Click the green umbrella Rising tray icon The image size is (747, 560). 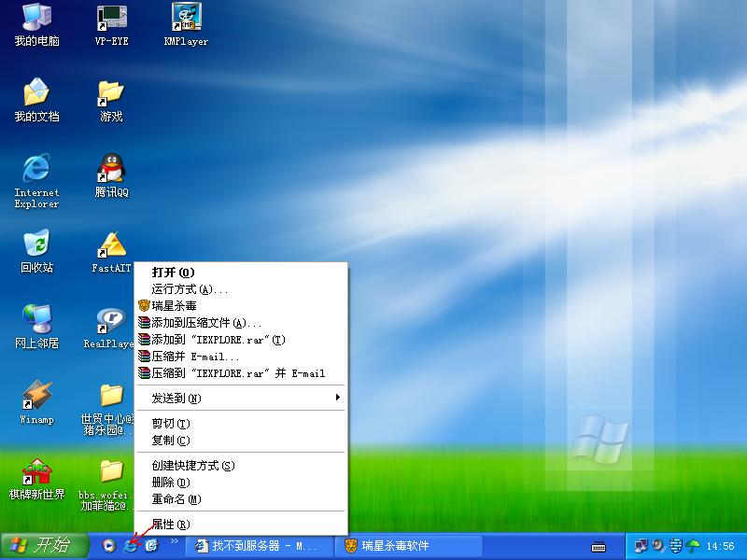pyautogui.click(x=692, y=546)
